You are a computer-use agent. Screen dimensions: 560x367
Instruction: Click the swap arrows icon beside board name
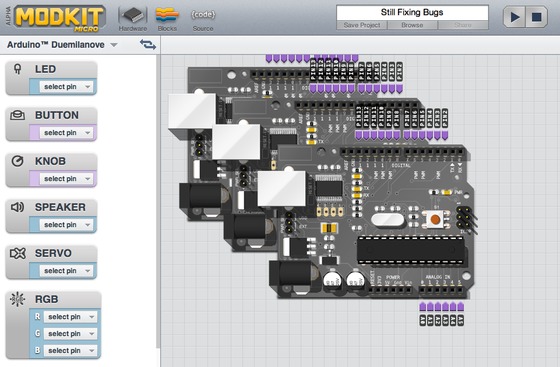(148, 45)
